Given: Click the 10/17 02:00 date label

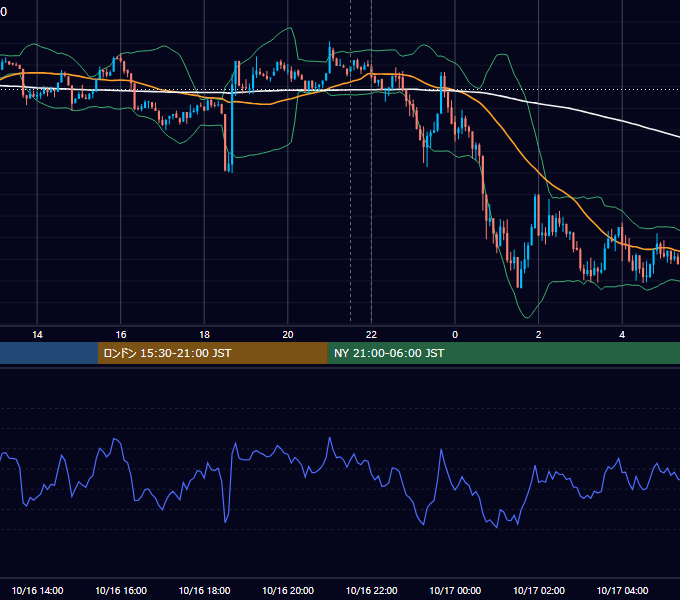Looking at the screenshot, I should 539,590.
